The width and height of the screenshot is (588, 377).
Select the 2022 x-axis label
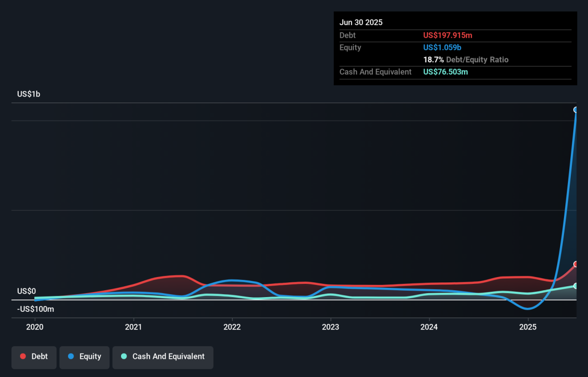pos(232,327)
